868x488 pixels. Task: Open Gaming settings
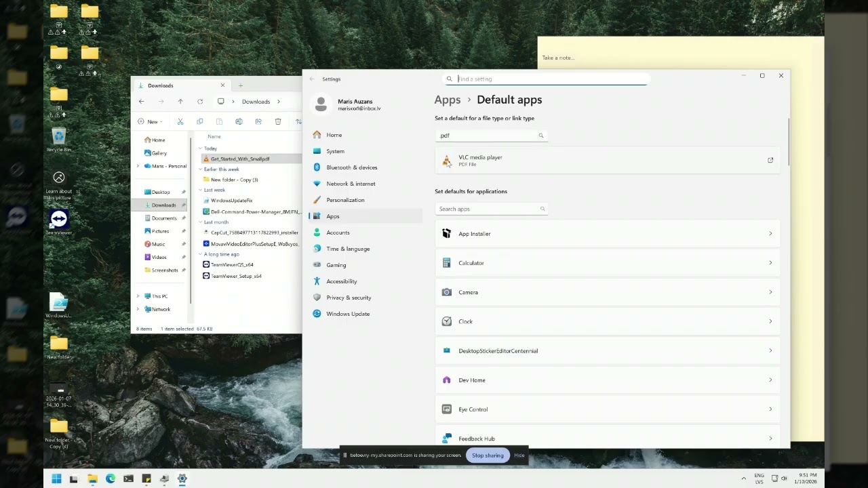(365, 265)
